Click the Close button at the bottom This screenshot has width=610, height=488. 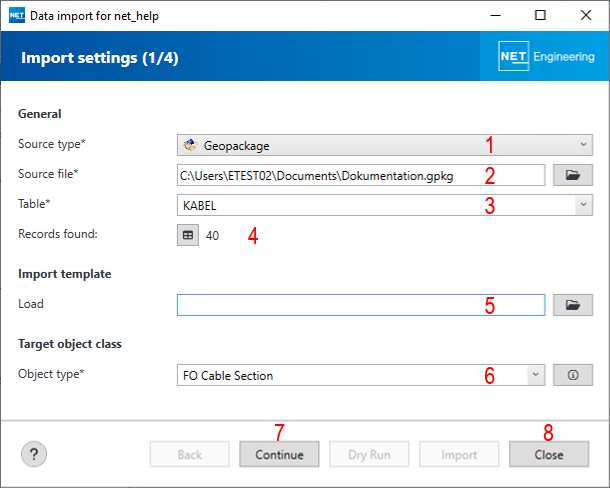(548, 455)
